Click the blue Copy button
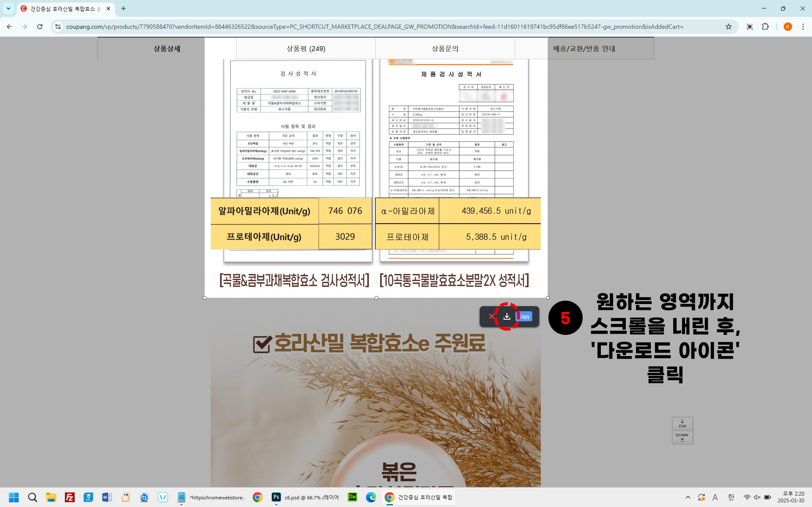The image size is (812, 507). pos(525,316)
